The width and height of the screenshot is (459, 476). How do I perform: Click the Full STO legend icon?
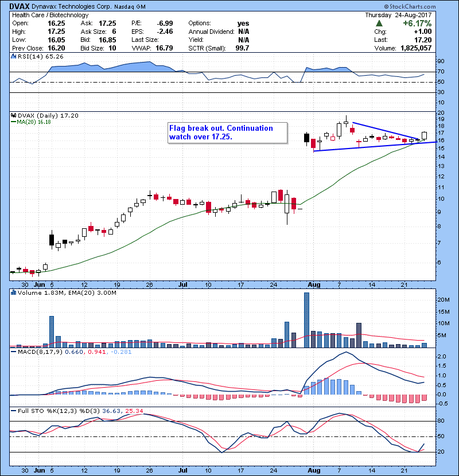(12, 410)
